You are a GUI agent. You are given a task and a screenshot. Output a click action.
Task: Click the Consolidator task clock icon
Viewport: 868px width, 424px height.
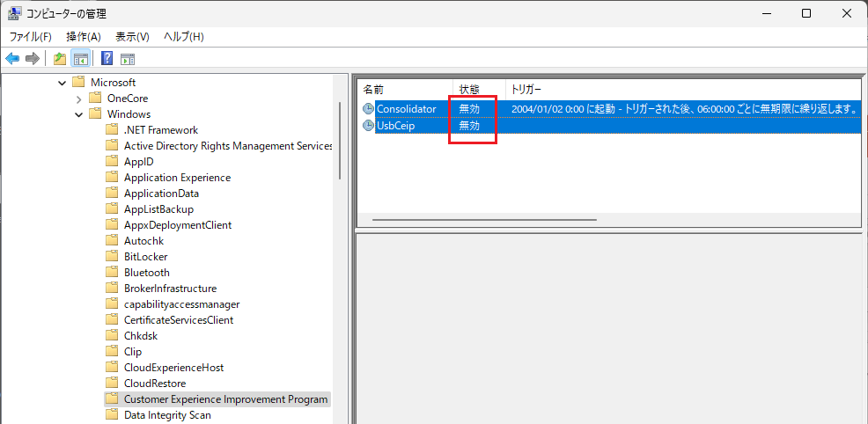[x=368, y=109]
